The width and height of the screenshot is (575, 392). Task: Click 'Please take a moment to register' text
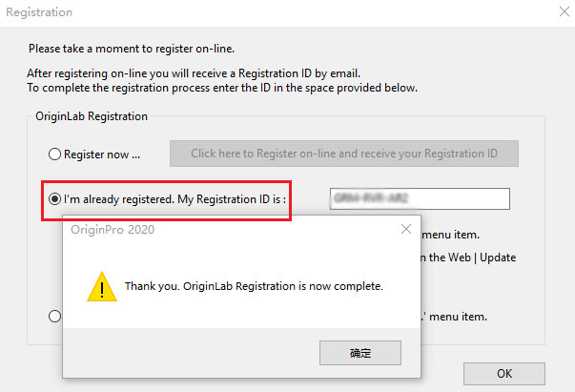[x=132, y=49]
